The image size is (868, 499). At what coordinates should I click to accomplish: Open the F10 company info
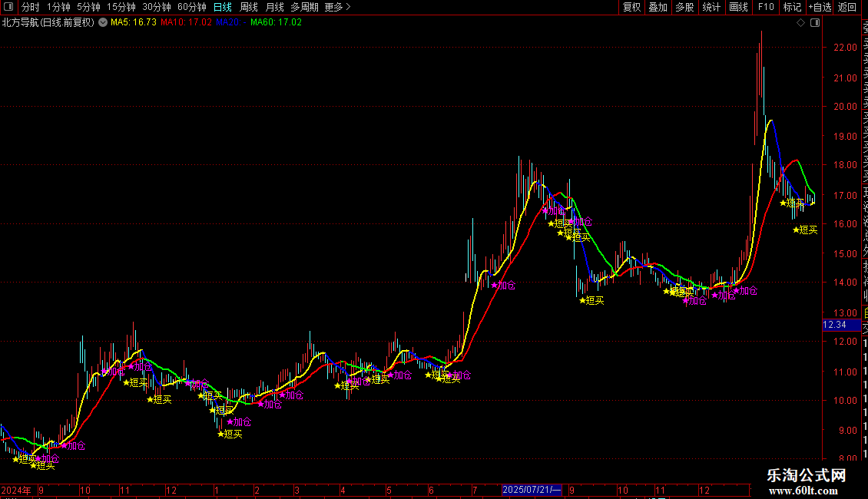pyautogui.click(x=766, y=7)
